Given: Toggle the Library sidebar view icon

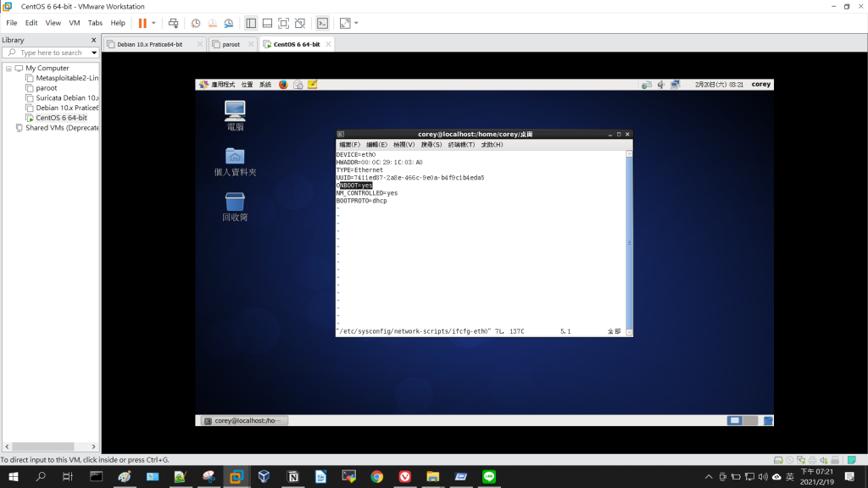Looking at the screenshot, I should (251, 23).
